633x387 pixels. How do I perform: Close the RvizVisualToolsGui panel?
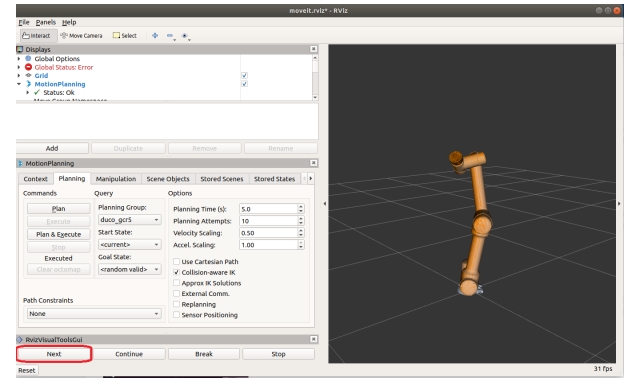coord(313,339)
